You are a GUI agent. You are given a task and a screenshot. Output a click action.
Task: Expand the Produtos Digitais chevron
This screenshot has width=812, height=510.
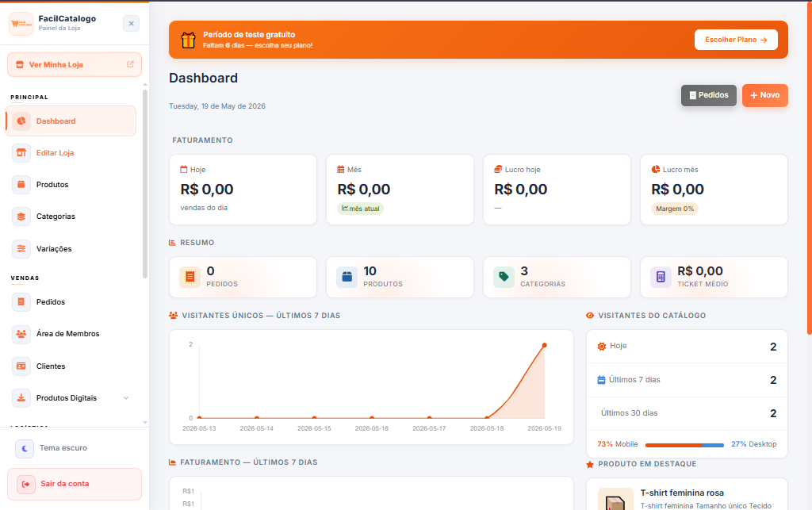click(126, 398)
